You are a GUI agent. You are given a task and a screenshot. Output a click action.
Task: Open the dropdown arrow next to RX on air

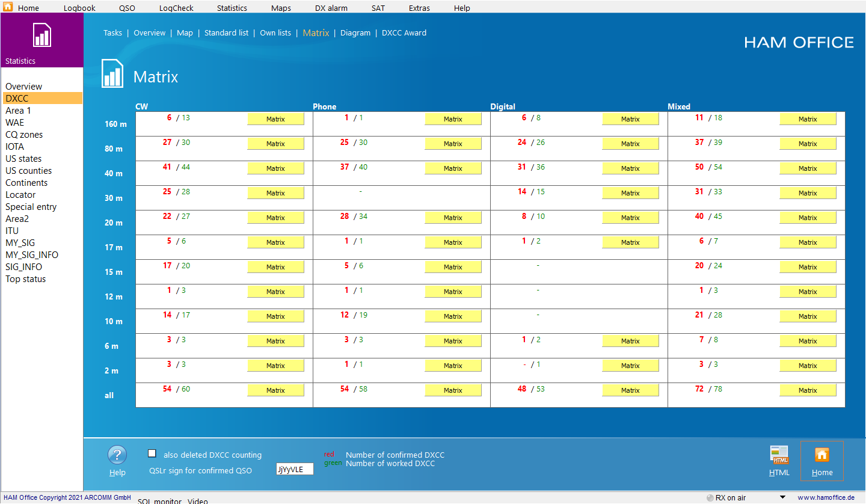[782, 497]
